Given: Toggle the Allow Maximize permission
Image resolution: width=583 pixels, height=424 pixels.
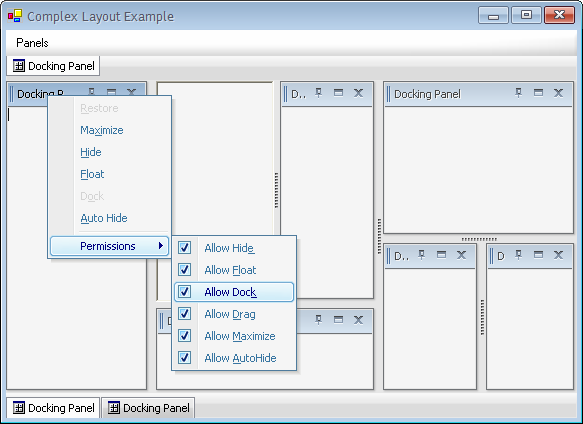Looking at the screenshot, I should click(x=234, y=336).
